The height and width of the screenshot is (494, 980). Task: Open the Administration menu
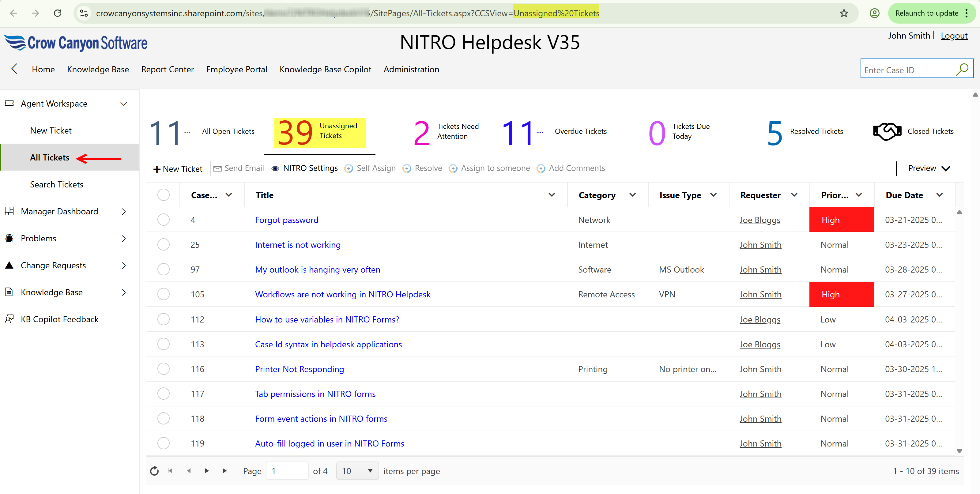tap(411, 69)
